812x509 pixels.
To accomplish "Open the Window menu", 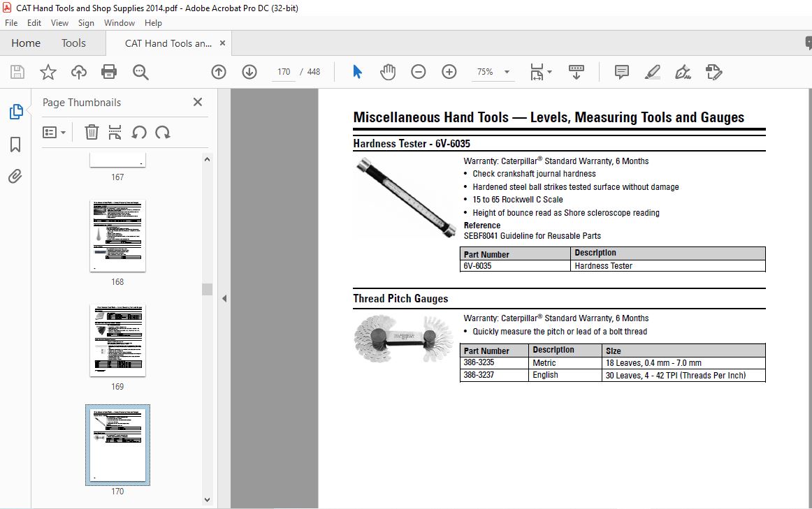I will (x=119, y=23).
